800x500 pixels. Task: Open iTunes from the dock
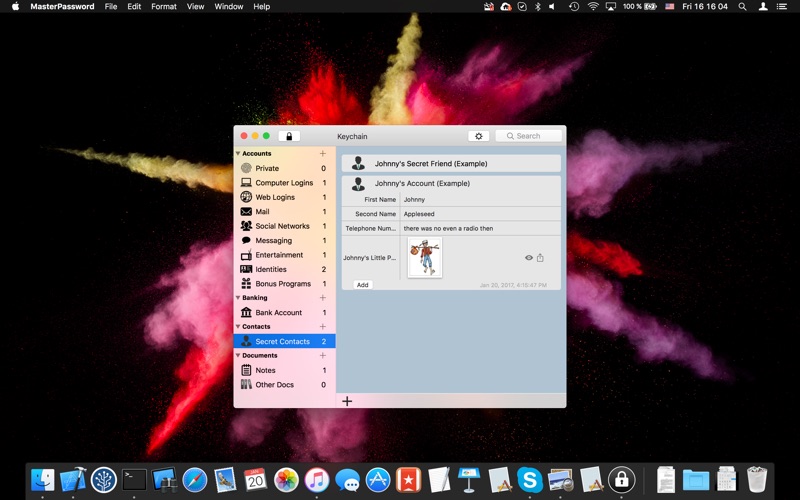click(x=317, y=480)
